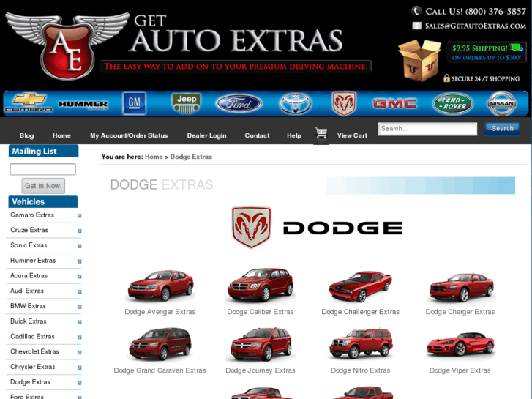This screenshot has width=532, height=399.
Task: Click Dodge Journey Extras text link
Action: (x=261, y=370)
